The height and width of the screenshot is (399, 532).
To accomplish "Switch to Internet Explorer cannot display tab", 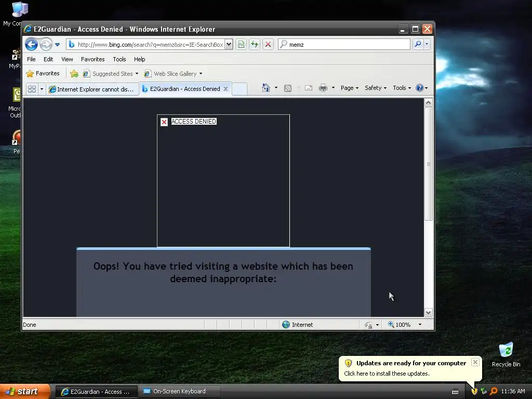I will click(x=92, y=89).
